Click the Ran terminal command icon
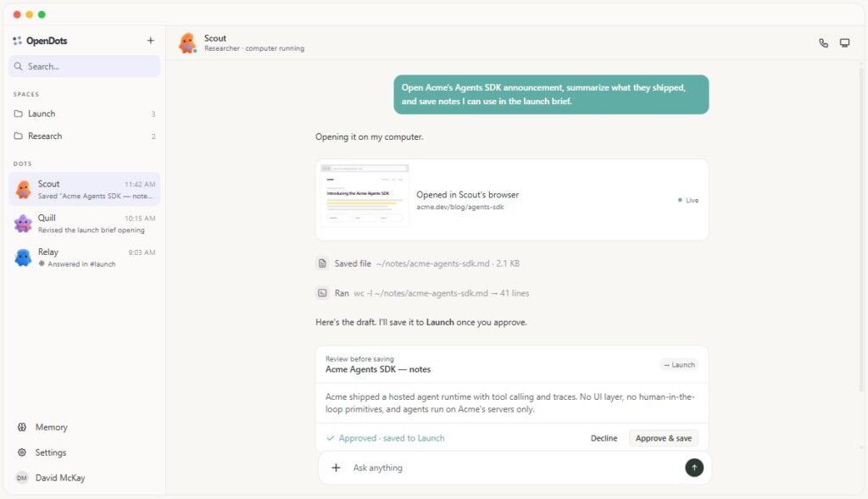The height and width of the screenshot is (499, 868). pos(322,293)
